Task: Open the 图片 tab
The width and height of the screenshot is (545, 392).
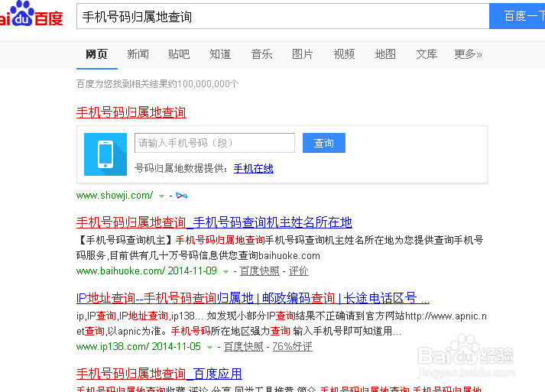Action: 303,54
